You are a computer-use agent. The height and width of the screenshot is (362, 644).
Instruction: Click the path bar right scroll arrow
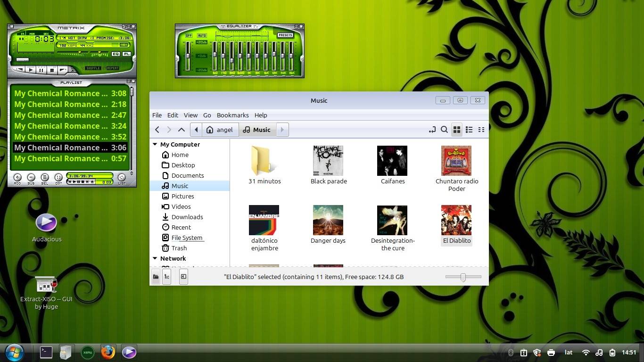click(x=282, y=130)
